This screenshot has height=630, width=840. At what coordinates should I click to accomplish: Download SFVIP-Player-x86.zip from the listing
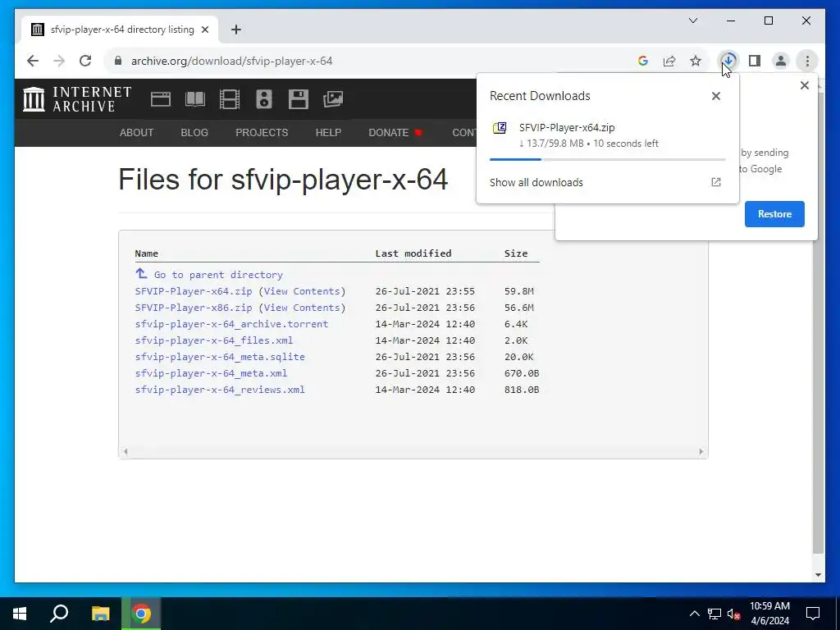194,308
